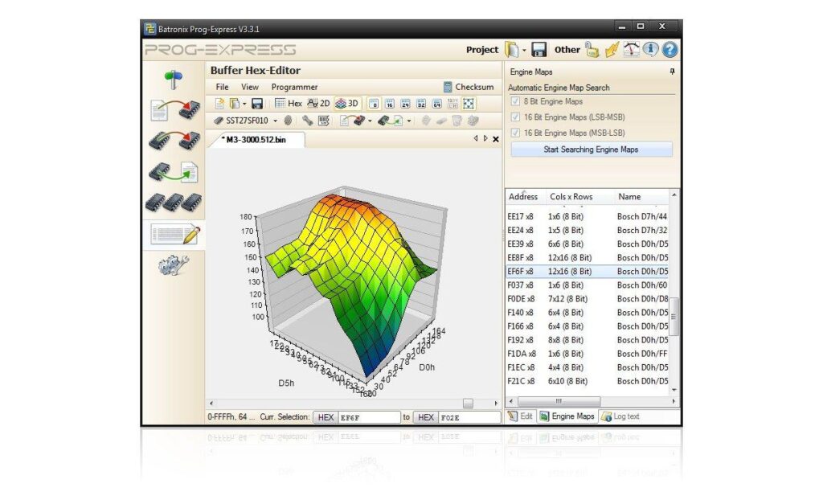Click the new file icon in hex toolbar

[x=219, y=104]
